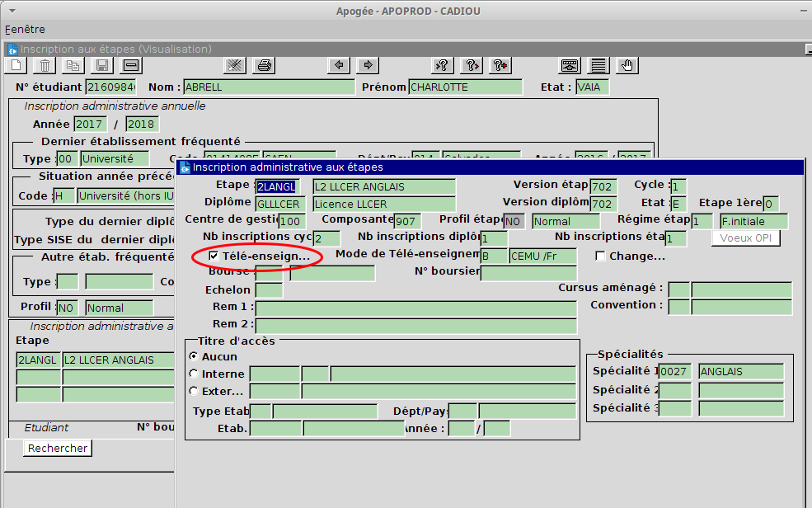Tick the Change... checkbox
The height and width of the screenshot is (508, 812).
[x=600, y=256]
